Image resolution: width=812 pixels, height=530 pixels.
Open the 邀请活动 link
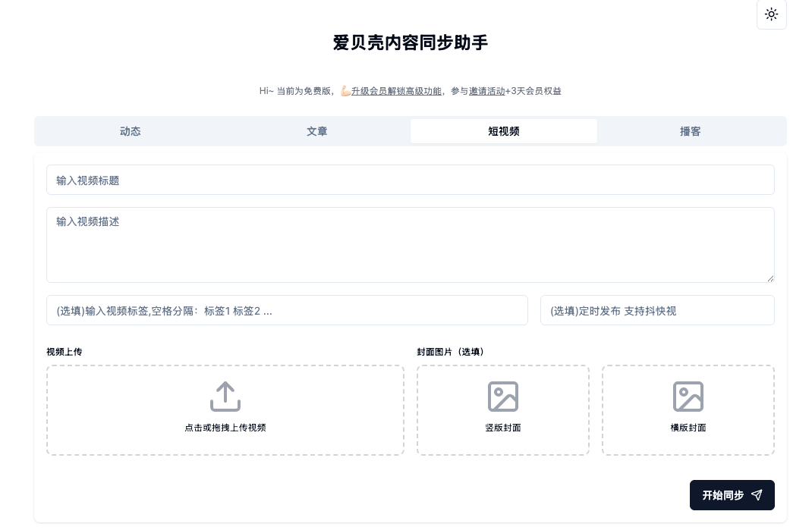click(x=486, y=91)
